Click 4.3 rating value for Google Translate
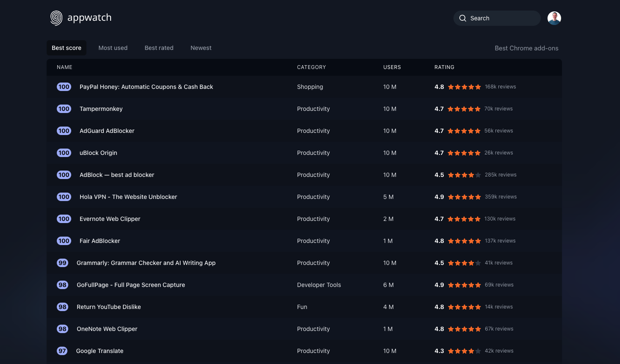 (439, 351)
